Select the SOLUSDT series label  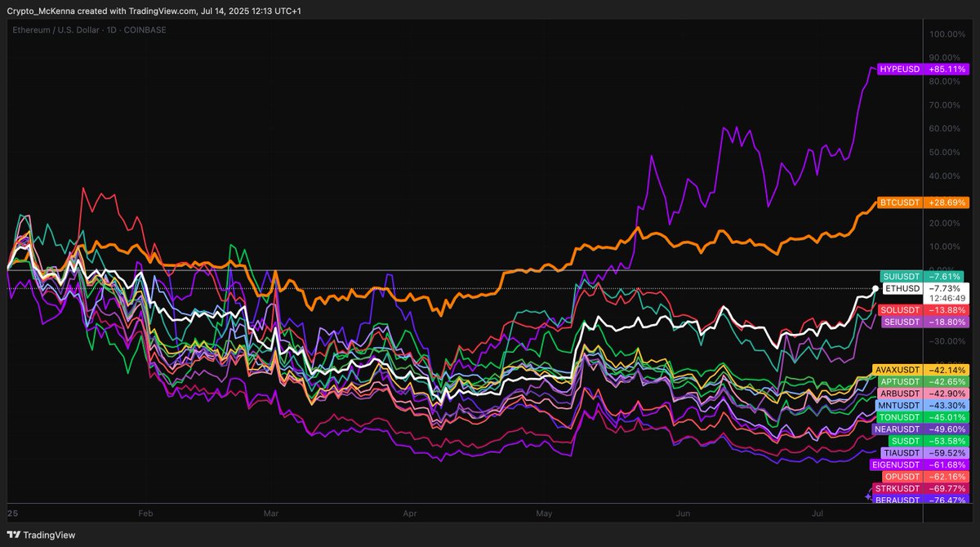[x=901, y=310]
